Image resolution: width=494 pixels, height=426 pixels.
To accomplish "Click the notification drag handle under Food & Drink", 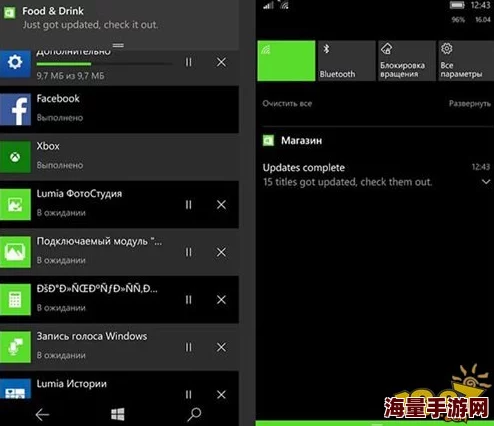I will click(x=118, y=45).
